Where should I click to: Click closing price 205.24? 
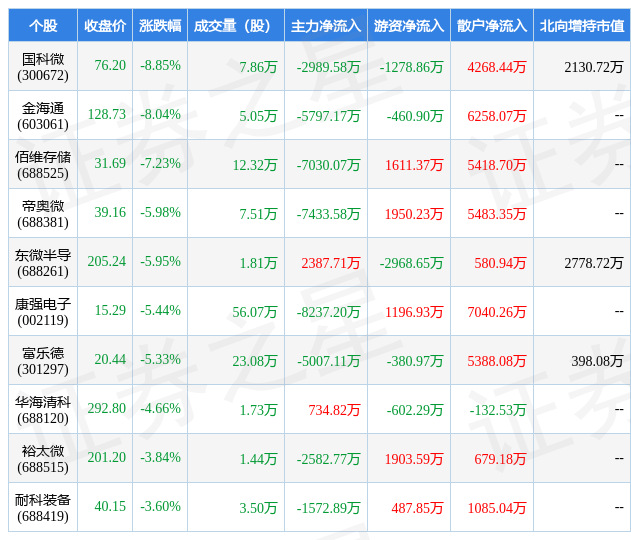[107, 261]
